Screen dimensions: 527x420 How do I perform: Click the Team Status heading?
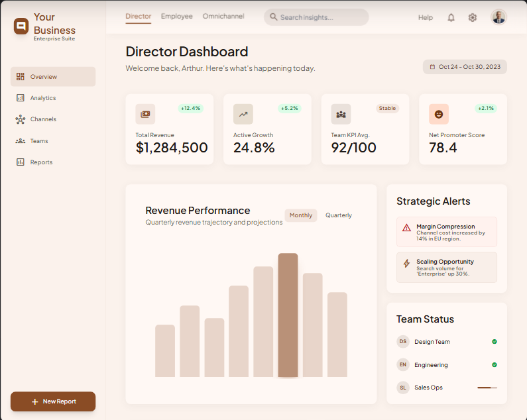(x=425, y=319)
